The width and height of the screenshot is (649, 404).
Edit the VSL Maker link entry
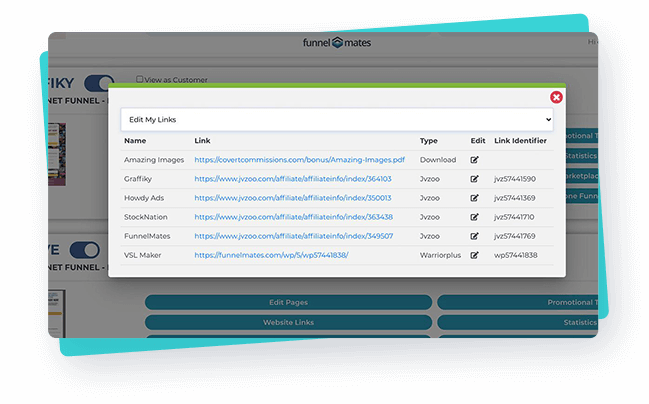coord(474,255)
